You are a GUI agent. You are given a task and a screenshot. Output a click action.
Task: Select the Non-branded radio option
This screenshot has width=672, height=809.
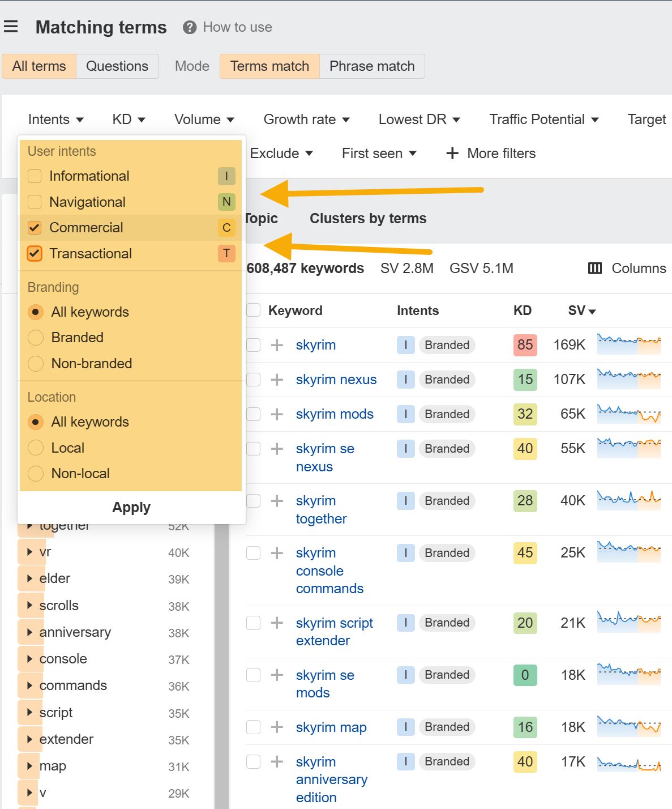[x=35, y=363]
